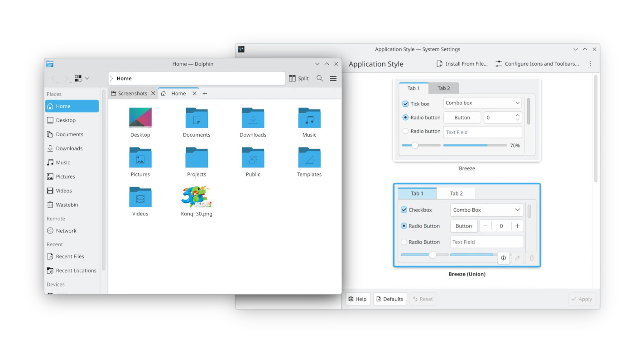
Task: Click the slider handle in the Breeze preview
Action: [x=415, y=145]
